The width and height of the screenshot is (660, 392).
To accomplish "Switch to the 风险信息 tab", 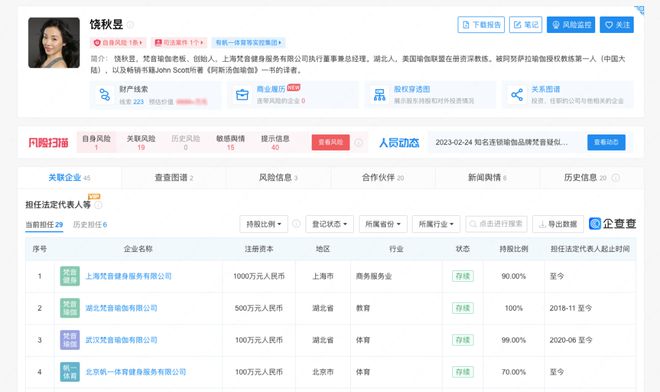I will coord(278,178).
